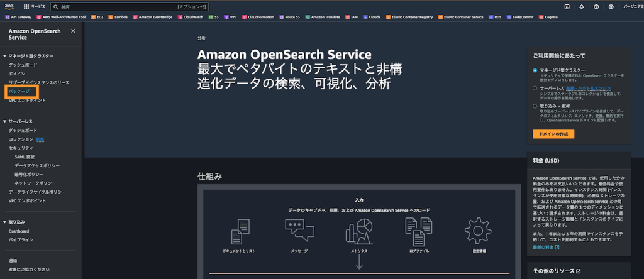Open データライフサイクルポリシー in sidebar

click(x=37, y=192)
